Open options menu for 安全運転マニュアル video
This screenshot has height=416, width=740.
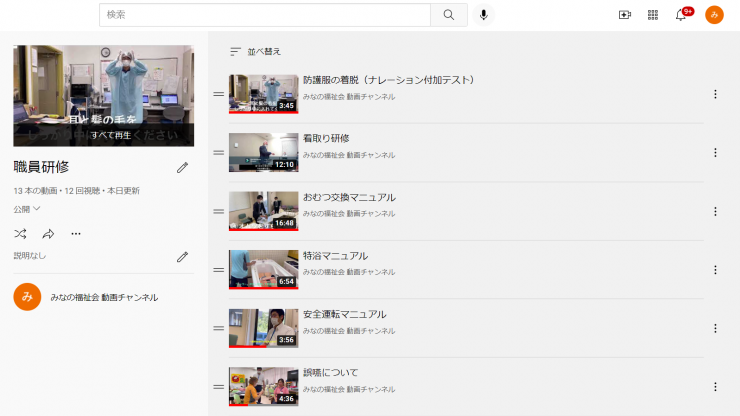pos(715,329)
